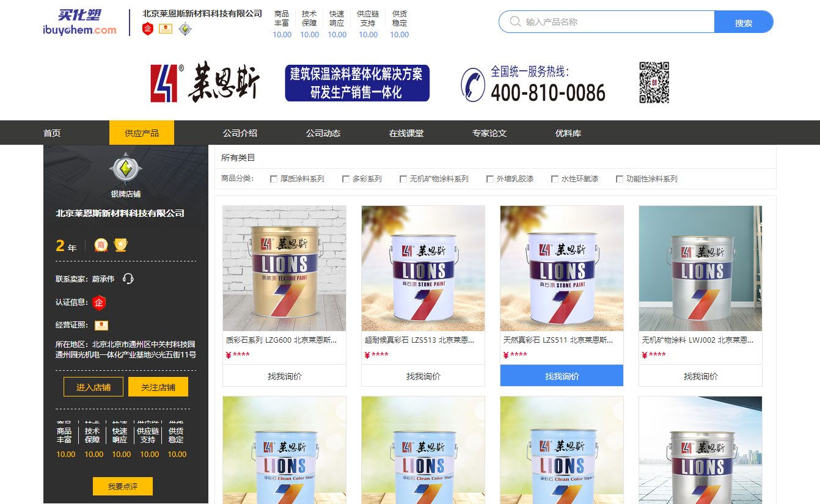
Task: Open the 供应产品 nav tab
Action: (x=142, y=133)
